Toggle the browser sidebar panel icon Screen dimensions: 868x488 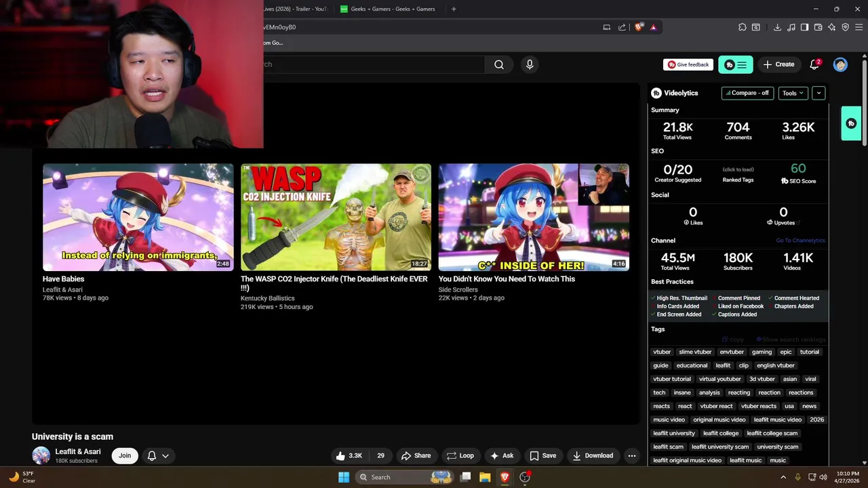click(x=804, y=27)
